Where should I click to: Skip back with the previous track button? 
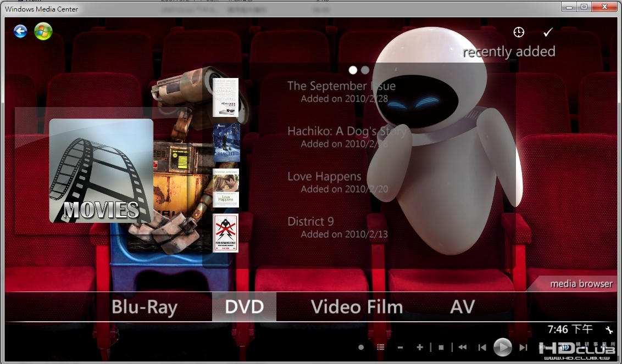coord(482,348)
